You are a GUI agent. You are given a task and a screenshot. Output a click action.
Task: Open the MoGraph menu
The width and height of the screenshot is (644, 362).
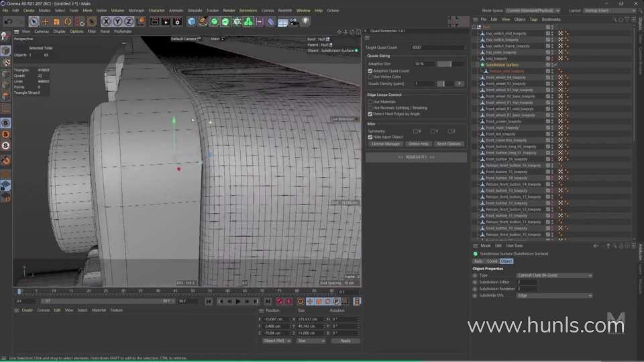[137, 11]
